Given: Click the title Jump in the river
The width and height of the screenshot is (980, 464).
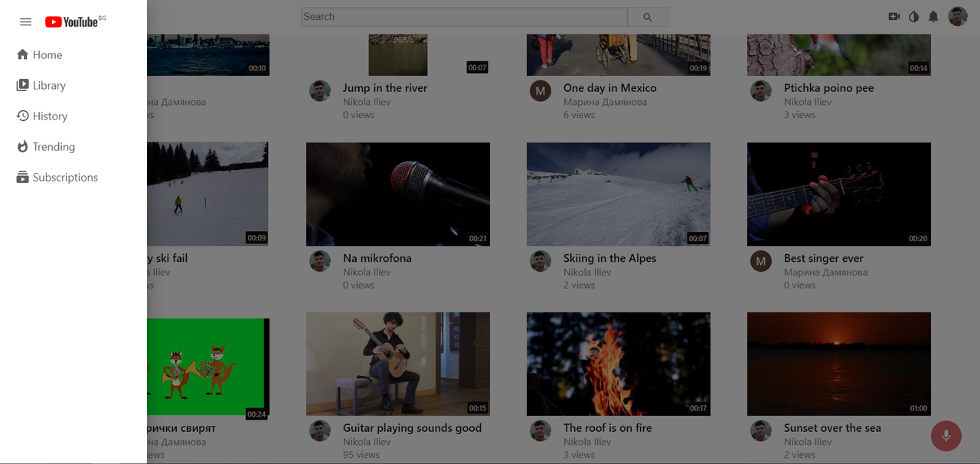Looking at the screenshot, I should click(385, 88).
